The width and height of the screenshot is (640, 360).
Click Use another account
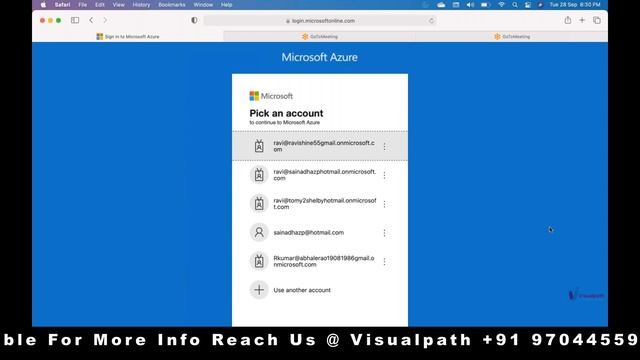click(320, 290)
